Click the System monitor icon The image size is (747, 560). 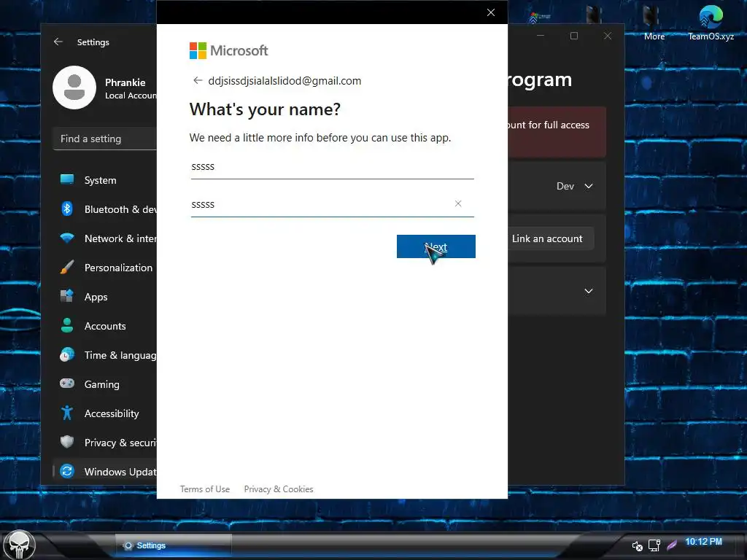click(67, 179)
